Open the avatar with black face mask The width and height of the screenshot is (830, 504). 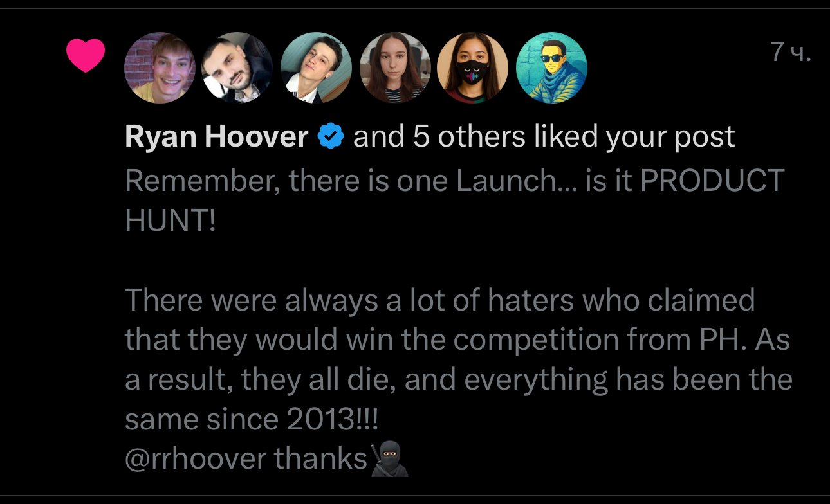point(473,67)
